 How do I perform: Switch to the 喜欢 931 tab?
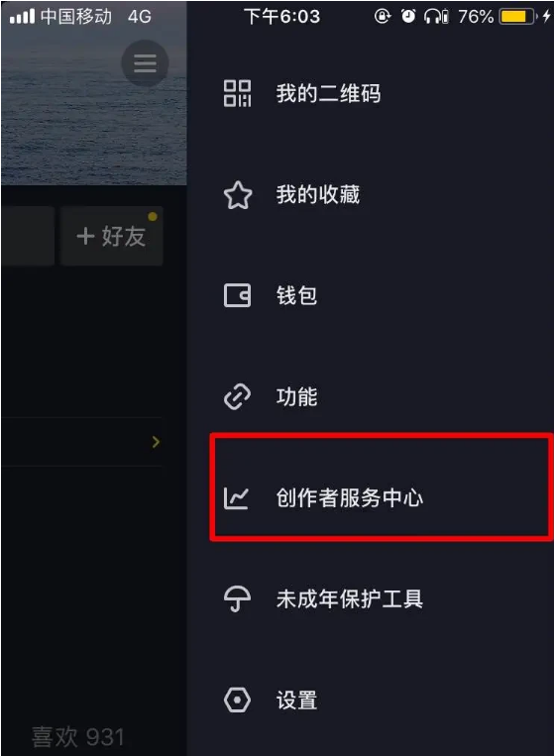click(x=77, y=736)
